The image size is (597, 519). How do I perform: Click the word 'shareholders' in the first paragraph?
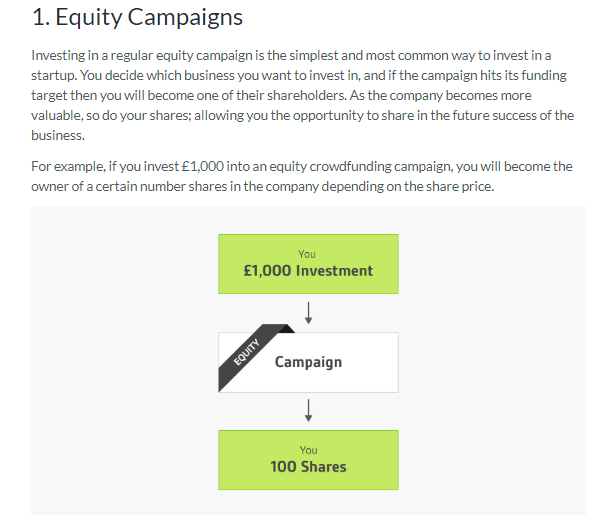(306, 95)
